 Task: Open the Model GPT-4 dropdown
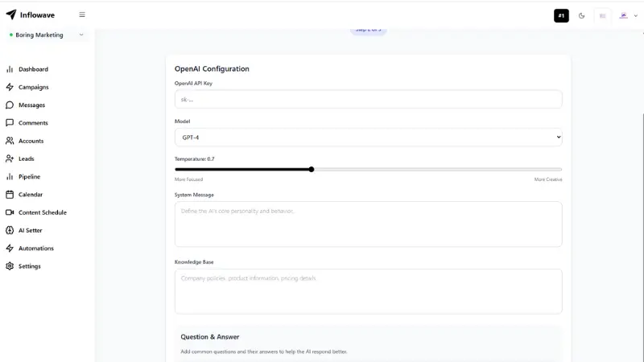368,137
